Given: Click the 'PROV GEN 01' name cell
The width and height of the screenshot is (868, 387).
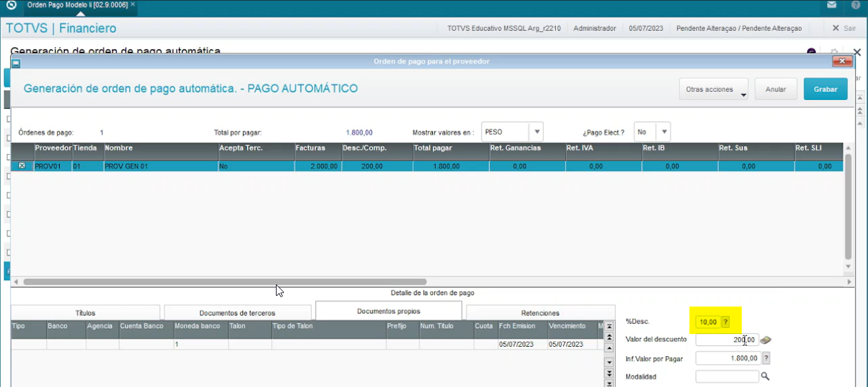Looking at the screenshot, I should [x=160, y=166].
